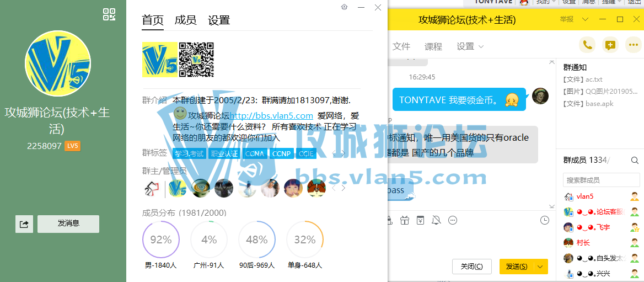This screenshot has width=644, height=282.
Task: Click the child-photo admin avatar
Action: click(294, 188)
